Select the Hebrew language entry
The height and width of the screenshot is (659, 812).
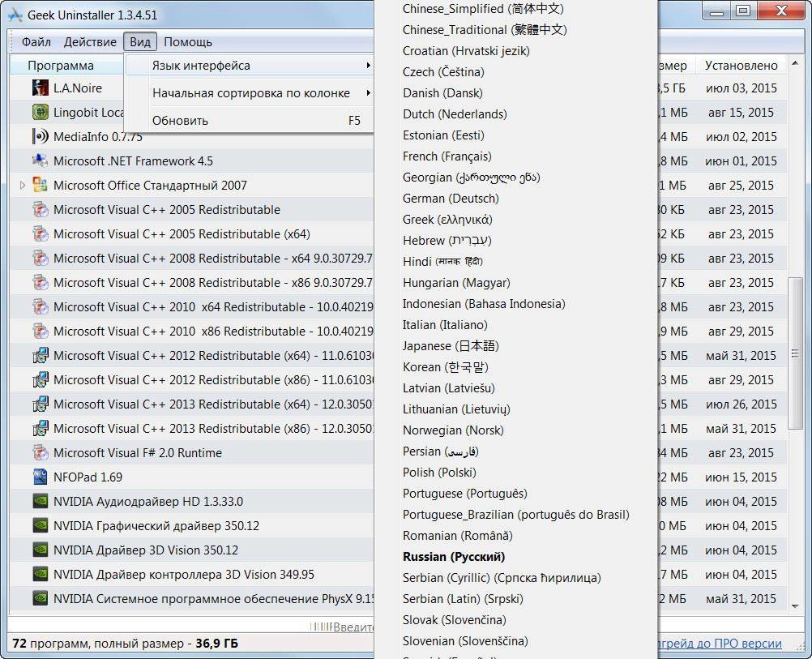(x=447, y=241)
